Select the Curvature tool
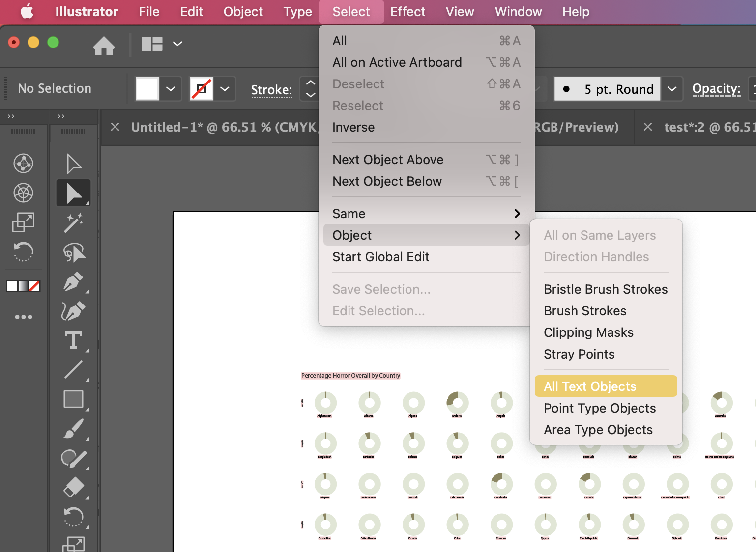The image size is (756, 552). (x=73, y=311)
